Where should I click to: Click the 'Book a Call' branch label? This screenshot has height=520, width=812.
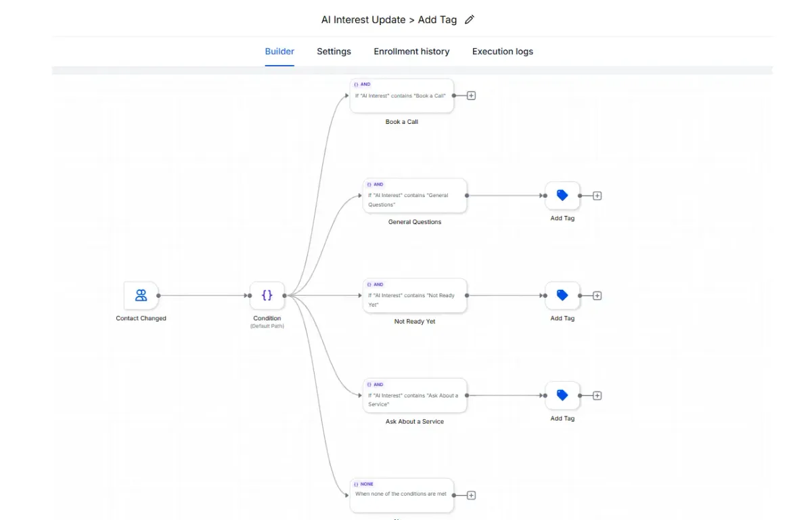(402, 122)
